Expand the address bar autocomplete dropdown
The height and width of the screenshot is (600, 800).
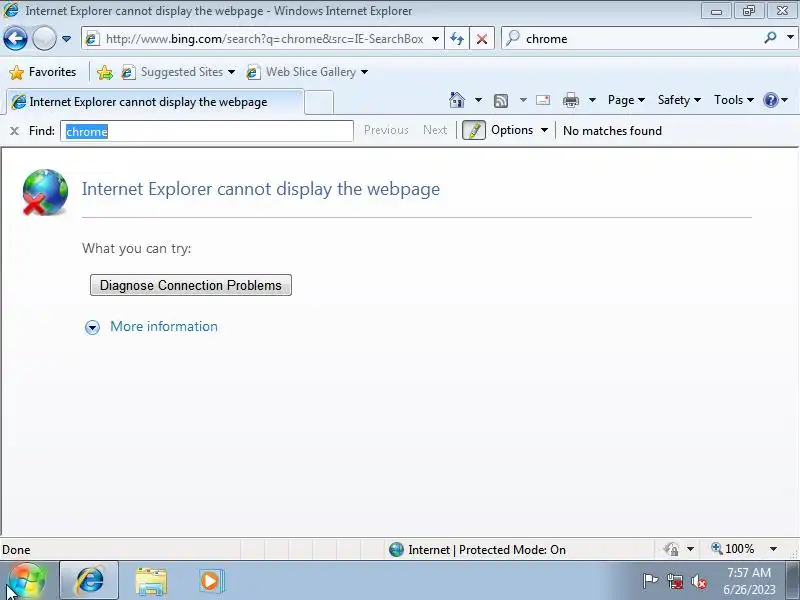click(x=435, y=39)
